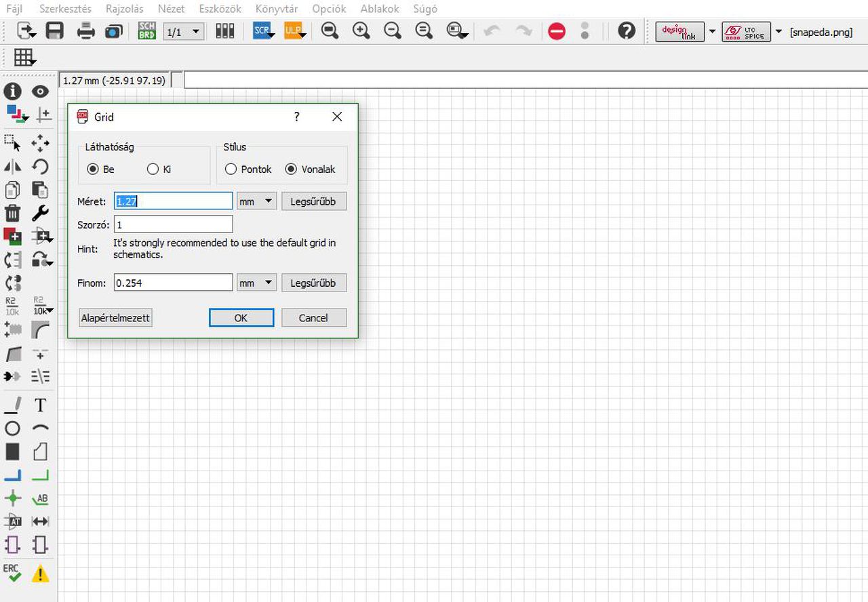Open the Opciók menu
Screen dimensions: 868x602
point(330,9)
